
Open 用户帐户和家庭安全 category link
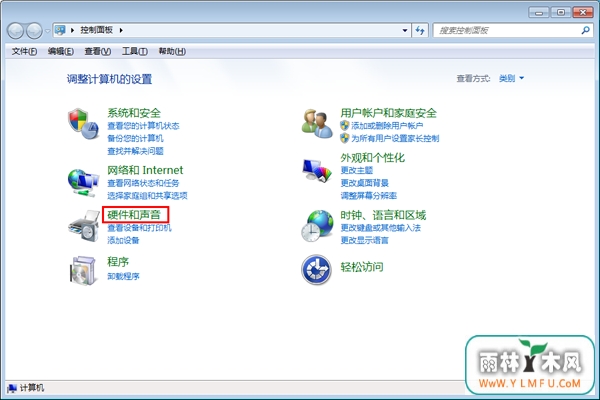(x=388, y=113)
